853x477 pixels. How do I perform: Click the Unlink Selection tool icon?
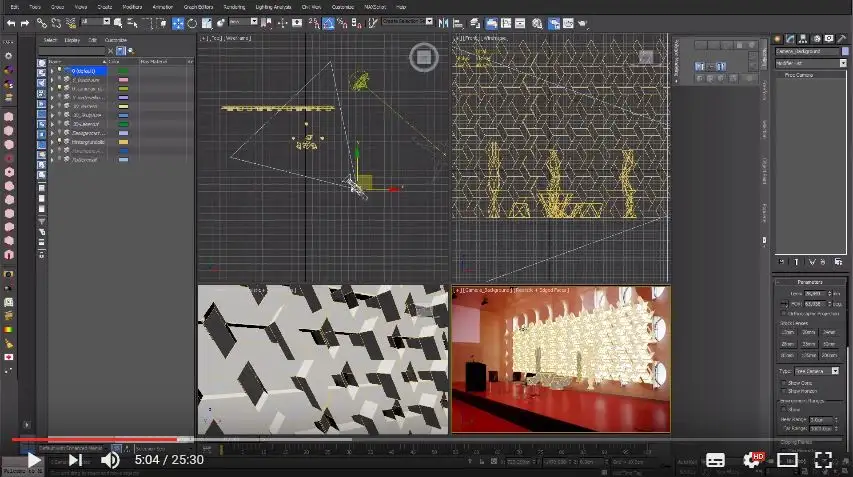[56, 23]
